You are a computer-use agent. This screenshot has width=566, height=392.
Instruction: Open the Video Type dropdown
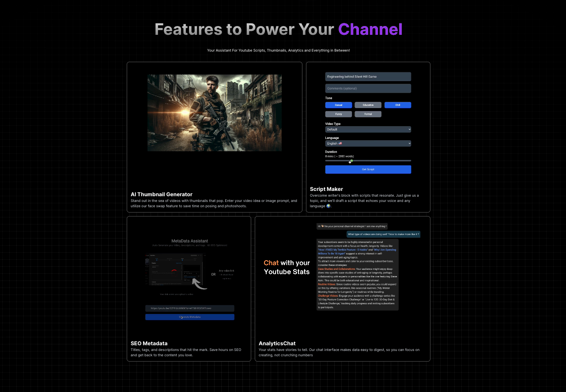(368, 129)
